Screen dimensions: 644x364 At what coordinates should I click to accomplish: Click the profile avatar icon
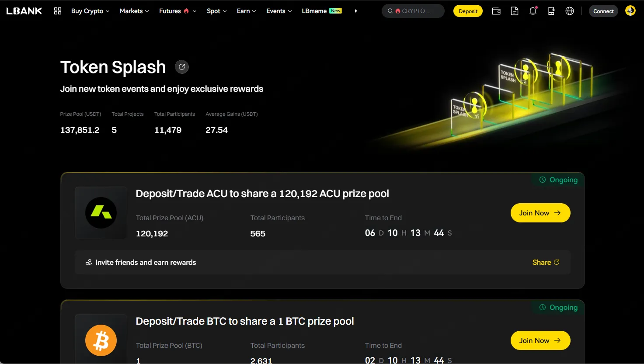[630, 11]
